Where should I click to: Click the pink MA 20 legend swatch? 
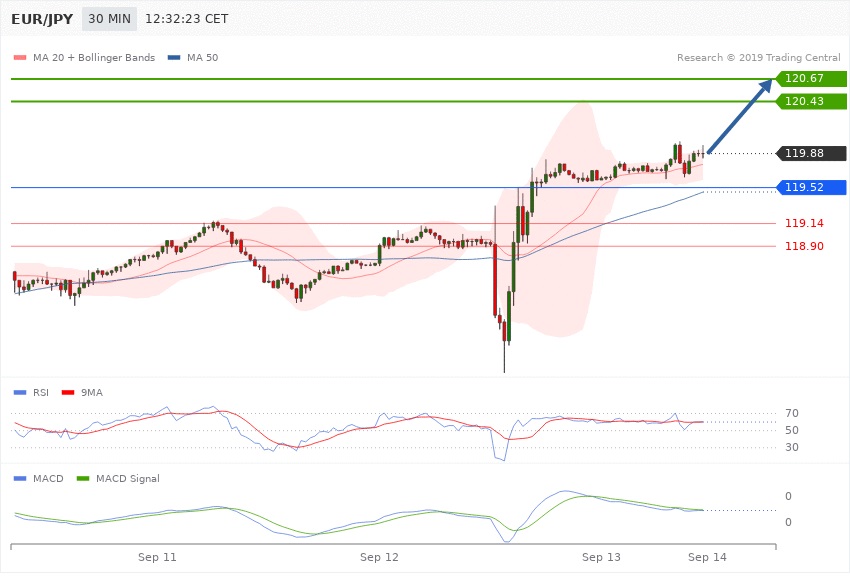click(x=20, y=57)
